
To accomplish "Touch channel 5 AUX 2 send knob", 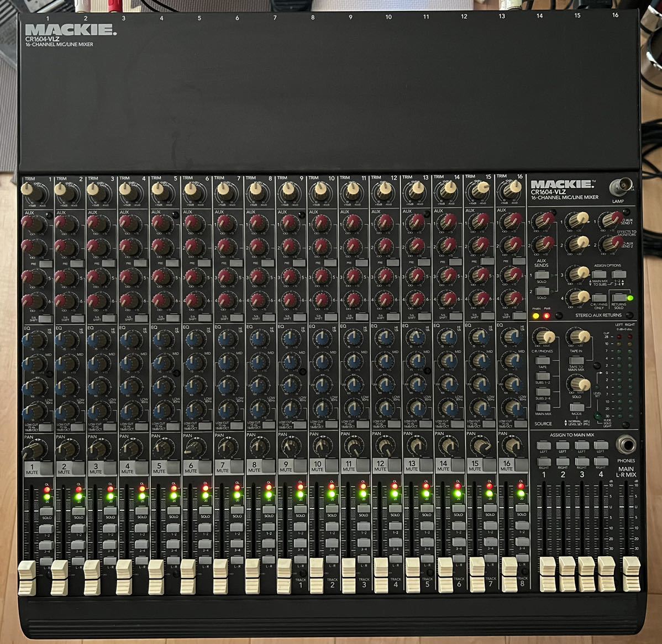I will tap(162, 247).
